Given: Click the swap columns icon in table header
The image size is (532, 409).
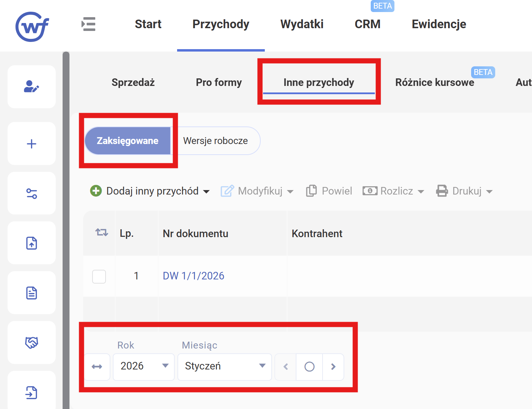Looking at the screenshot, I should pyautogui.click(x=101, y=233).
